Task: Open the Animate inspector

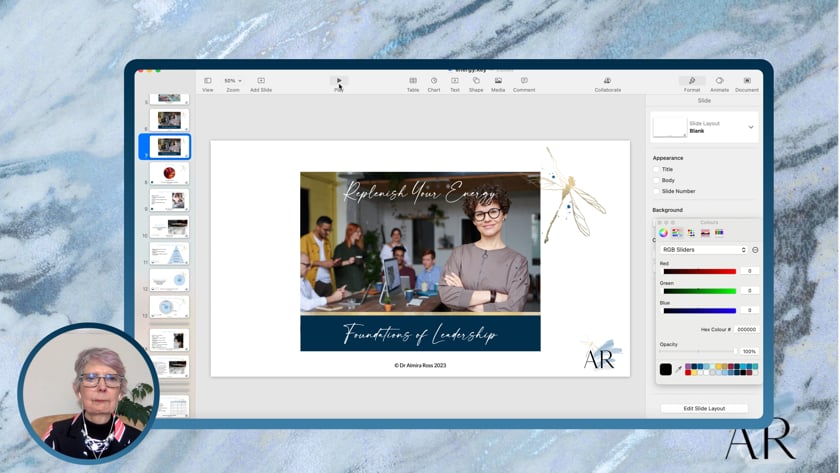Action: 719,80
